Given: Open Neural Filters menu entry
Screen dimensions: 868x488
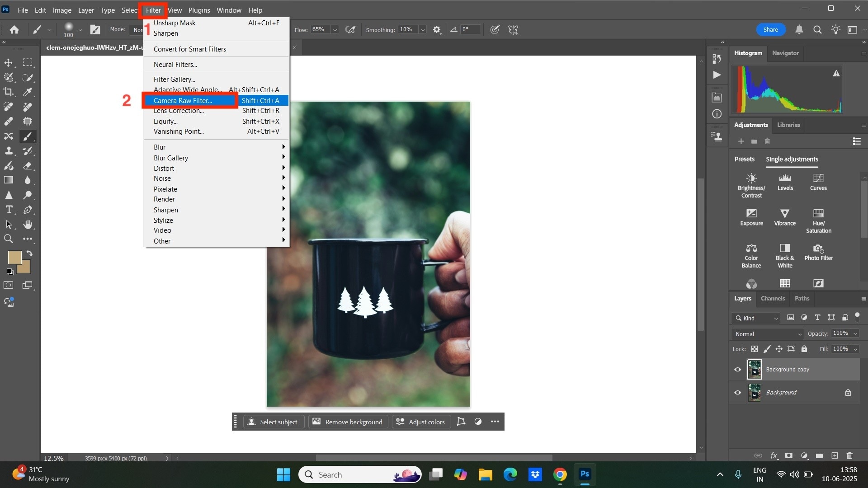Looking at the screenshot, I should coord(216,65).
